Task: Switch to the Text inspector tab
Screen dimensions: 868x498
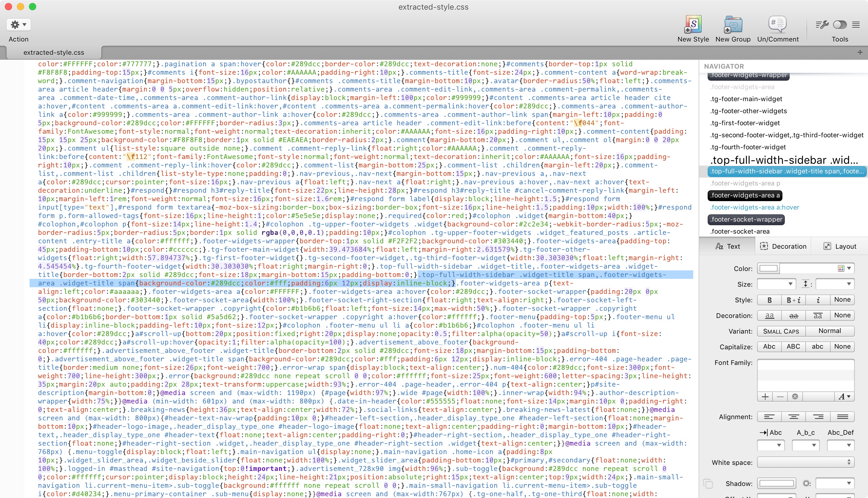Action: [727, 246]
